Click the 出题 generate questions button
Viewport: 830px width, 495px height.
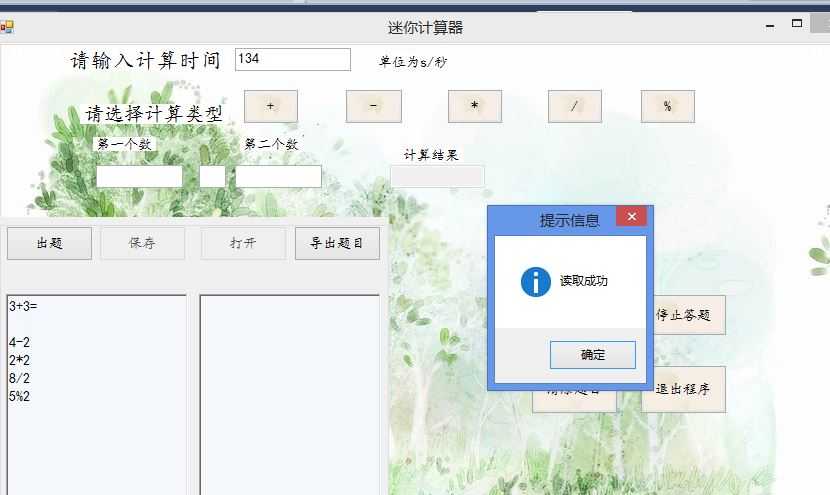49,244
